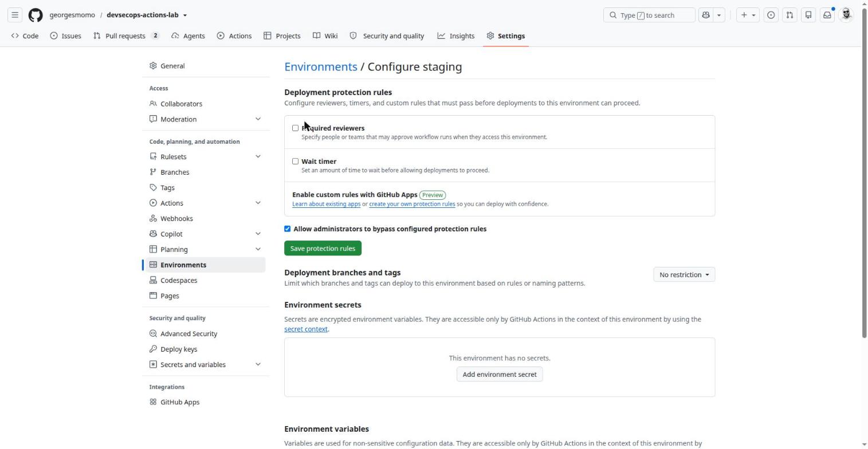Open the Insights tab
Viewport: 868px width, 449px height.
coord(456,36)
